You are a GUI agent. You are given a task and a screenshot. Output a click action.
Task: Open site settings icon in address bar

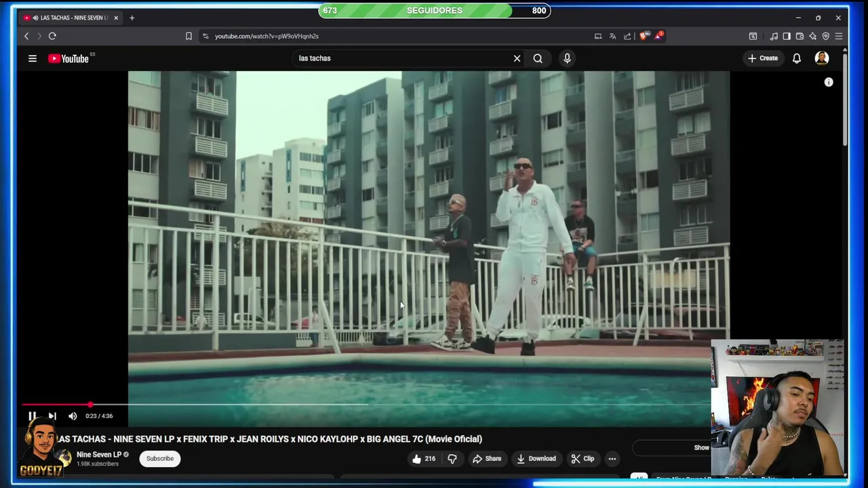tap(205, 36)
